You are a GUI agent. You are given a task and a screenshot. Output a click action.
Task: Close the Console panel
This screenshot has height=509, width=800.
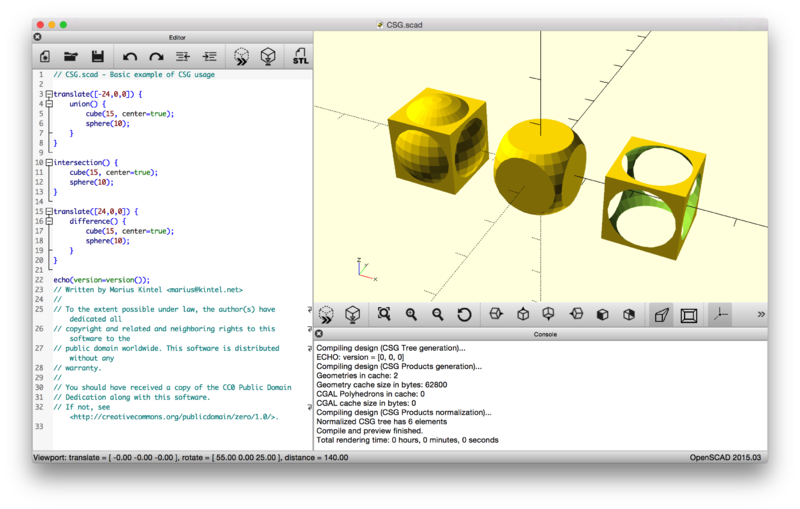[x=319, y=334]
